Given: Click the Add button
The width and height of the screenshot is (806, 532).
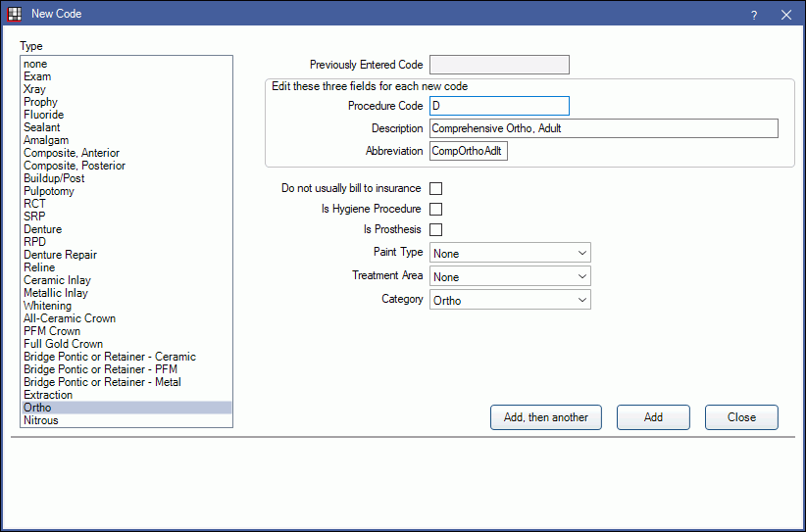Looking at the screenshot, I should (x=653, y=417).
